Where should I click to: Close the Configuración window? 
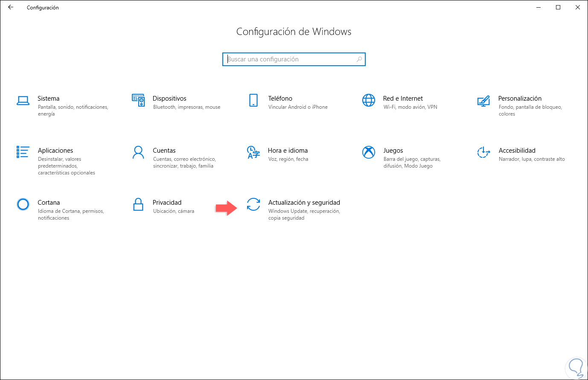click(x=578, y=7)
